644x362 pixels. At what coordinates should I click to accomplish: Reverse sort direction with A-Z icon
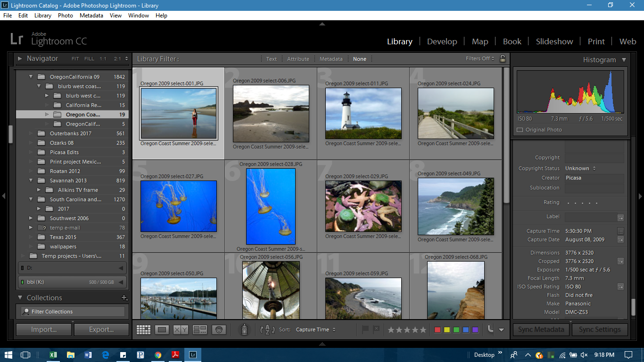pos(267,330)
